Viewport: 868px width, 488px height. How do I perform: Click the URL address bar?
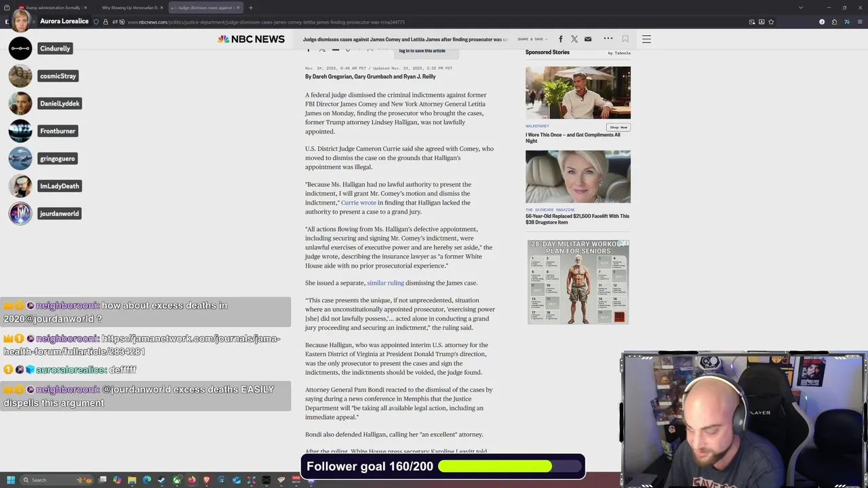point(434,22)
